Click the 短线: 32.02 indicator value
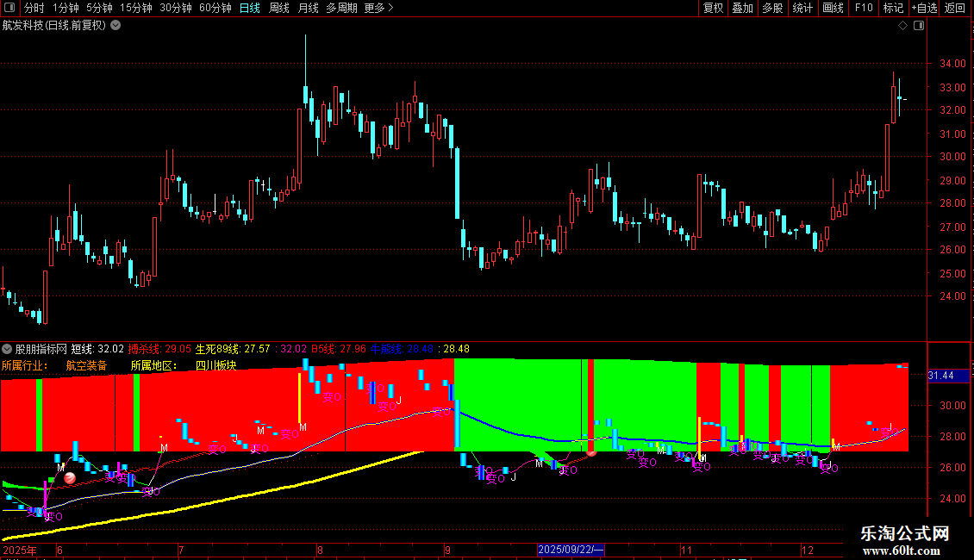This screenshot has width=974, height=560. coord(97,349)
